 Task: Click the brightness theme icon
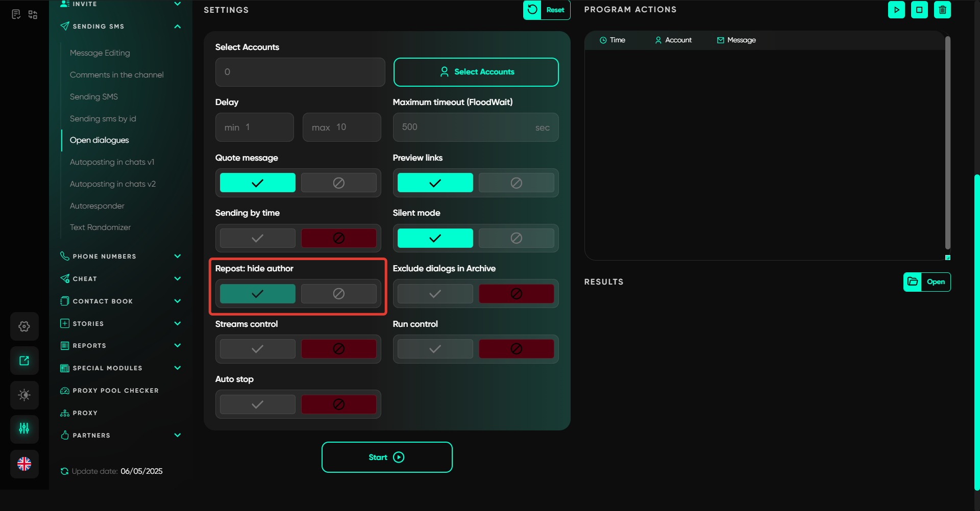click(24, 395)
